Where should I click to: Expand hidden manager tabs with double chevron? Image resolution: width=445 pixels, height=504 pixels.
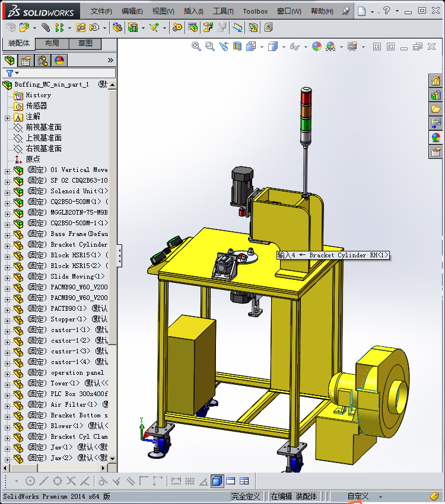click(110, 60)
